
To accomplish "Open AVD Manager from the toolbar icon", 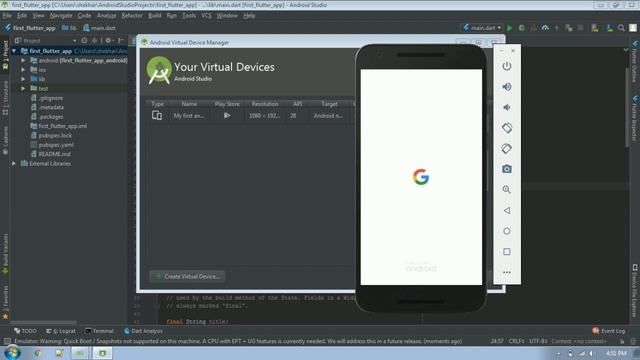I will [x=595, y=28].
